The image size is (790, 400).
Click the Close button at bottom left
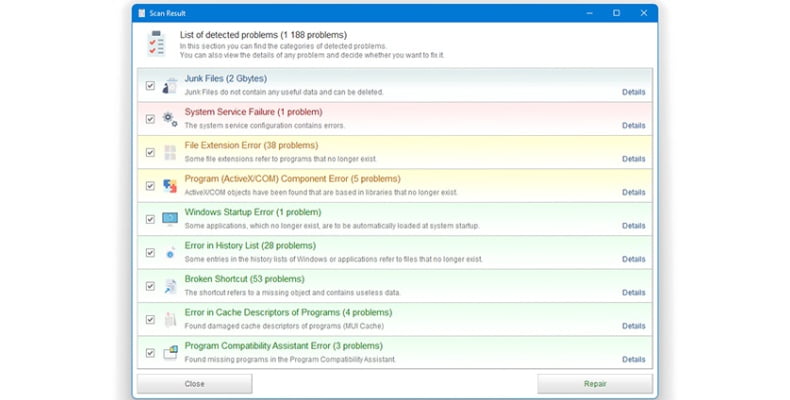(195, 384)
